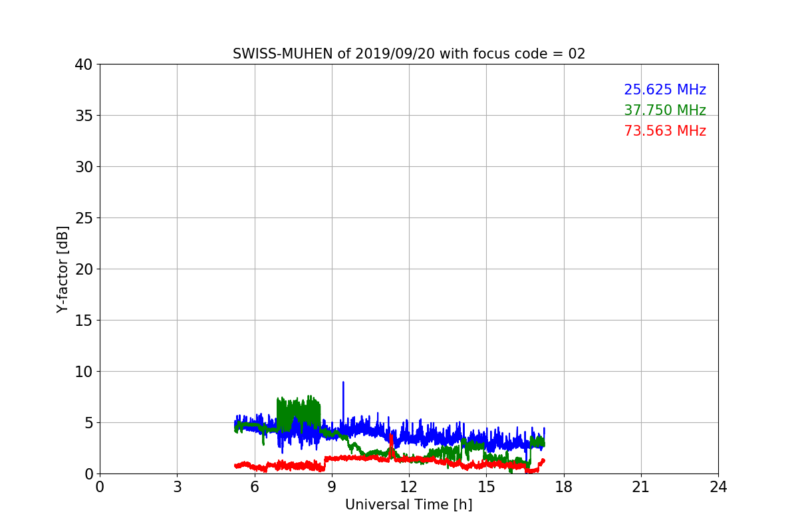Click the Universal Time [h] axis label

(x=408, y=505)
